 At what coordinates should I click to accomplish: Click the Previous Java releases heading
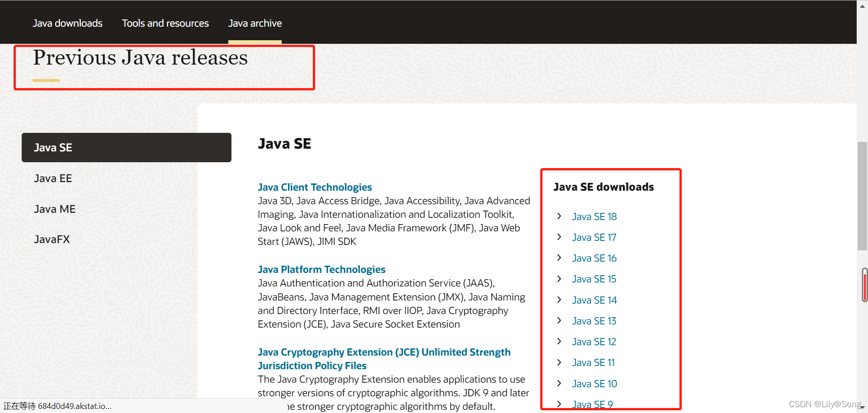point(140,57)
